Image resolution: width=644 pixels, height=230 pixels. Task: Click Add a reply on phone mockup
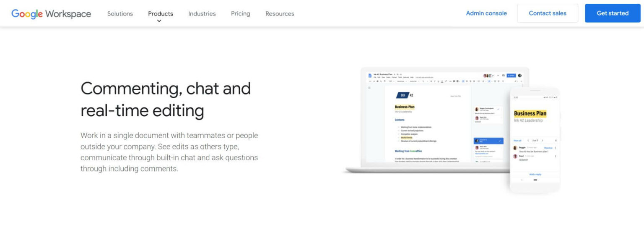[535, 174]
